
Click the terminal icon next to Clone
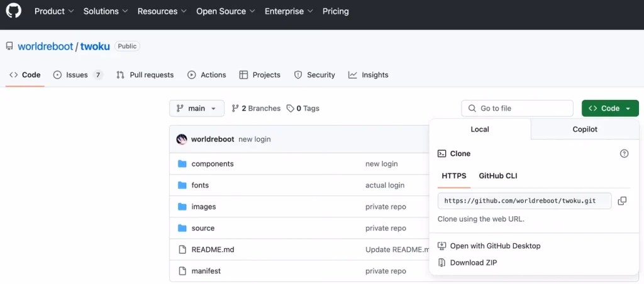pyautogui.click(x=442, y=153)
